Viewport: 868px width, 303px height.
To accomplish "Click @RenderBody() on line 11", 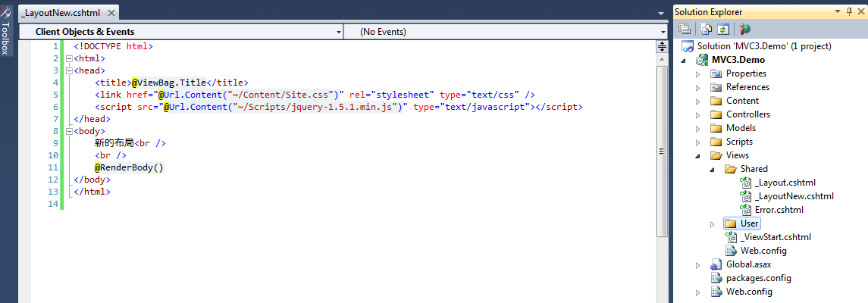I will coord(129,167).
